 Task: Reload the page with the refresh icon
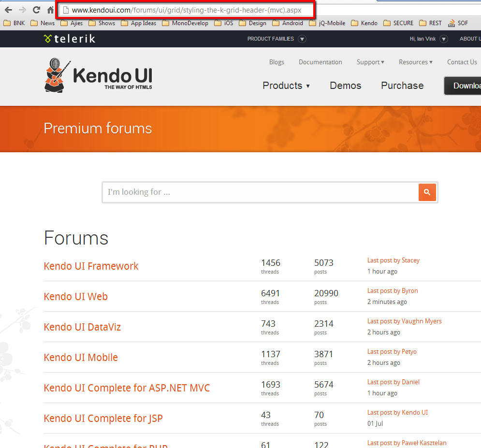(x=37, y=10)
